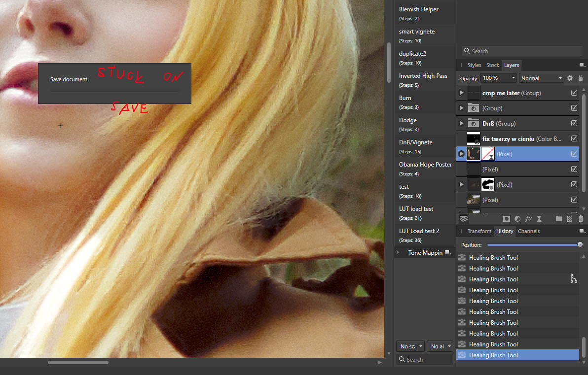588x375 pixels.
Task: Expand the Tone Mapping panel
Action: click(398, 252)
